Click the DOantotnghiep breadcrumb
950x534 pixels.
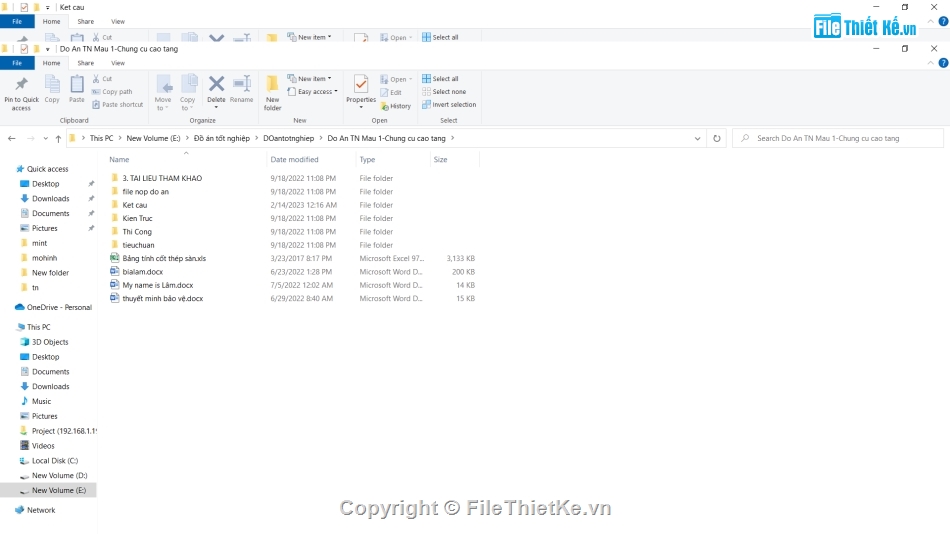pos(288,138)
